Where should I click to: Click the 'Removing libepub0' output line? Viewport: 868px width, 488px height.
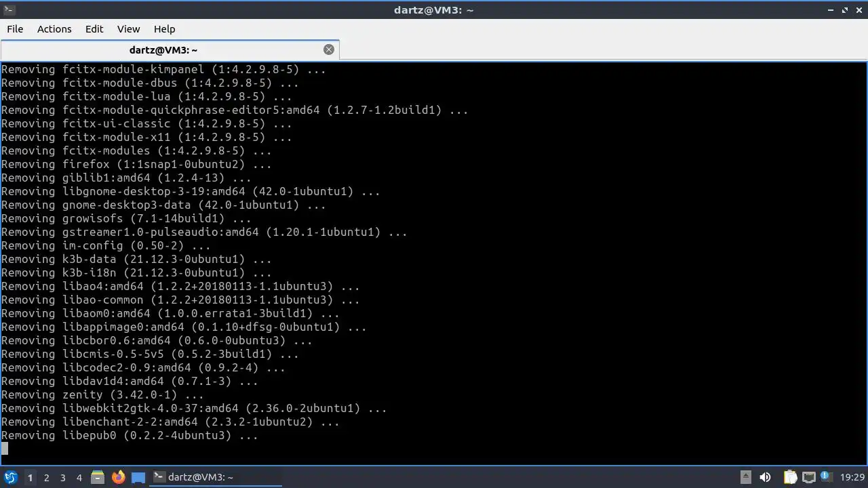coord(130,435)
